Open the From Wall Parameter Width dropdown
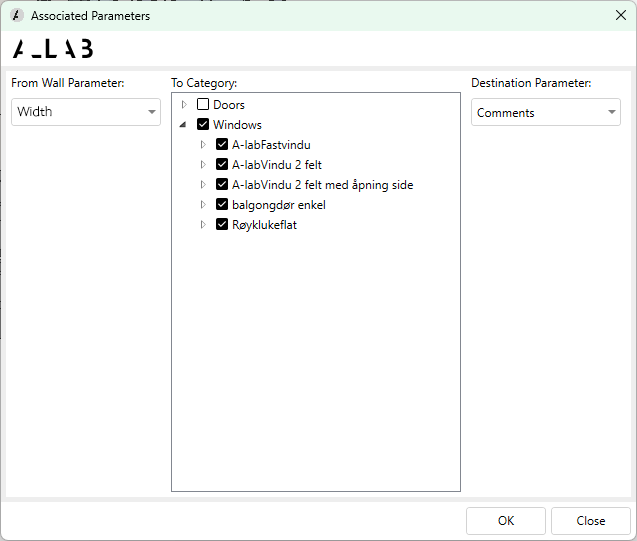Image resolution: width=637 pixels, height=541 pixels. pos(86,112)
